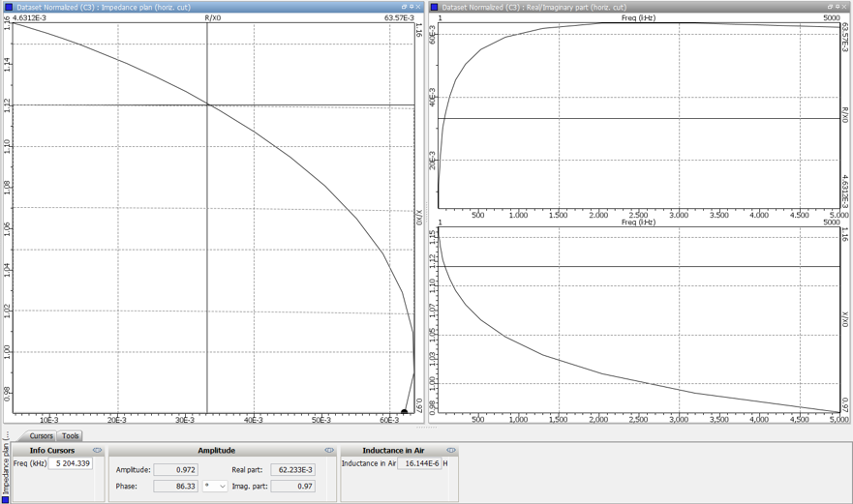
Task: Click the blue icon of Impedance plan window
Action: point(9,7)
